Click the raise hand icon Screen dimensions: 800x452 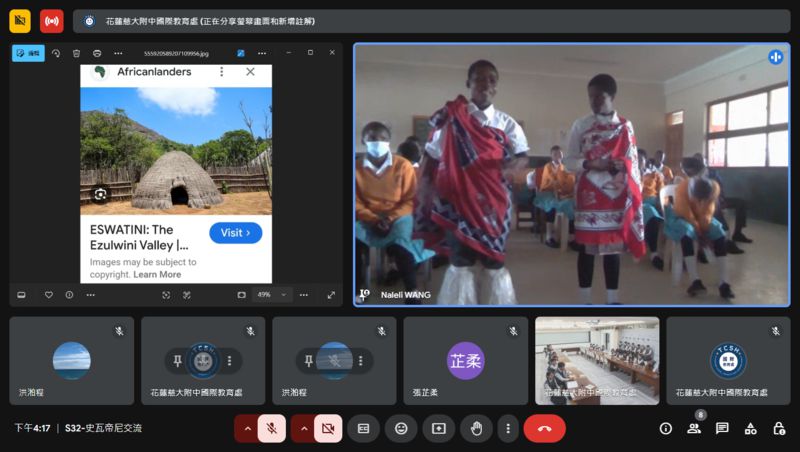tap(477, 428)
